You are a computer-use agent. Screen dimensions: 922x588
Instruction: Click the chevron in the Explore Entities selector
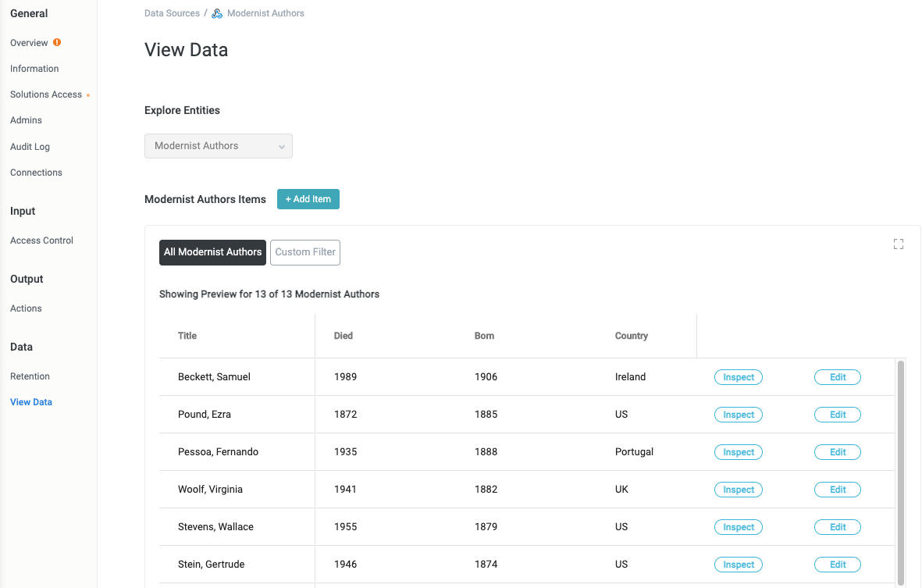coord(281,146)
